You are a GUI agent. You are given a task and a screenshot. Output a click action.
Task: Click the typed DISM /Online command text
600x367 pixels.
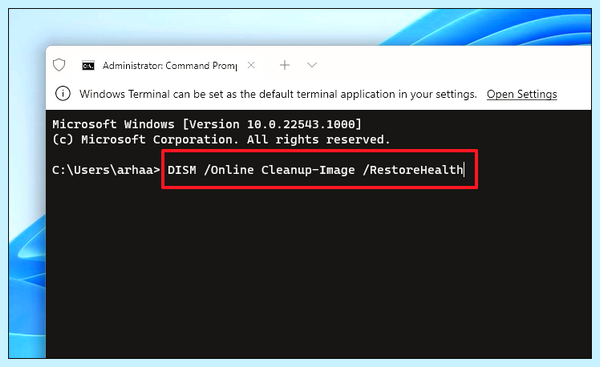pos(315,170)
